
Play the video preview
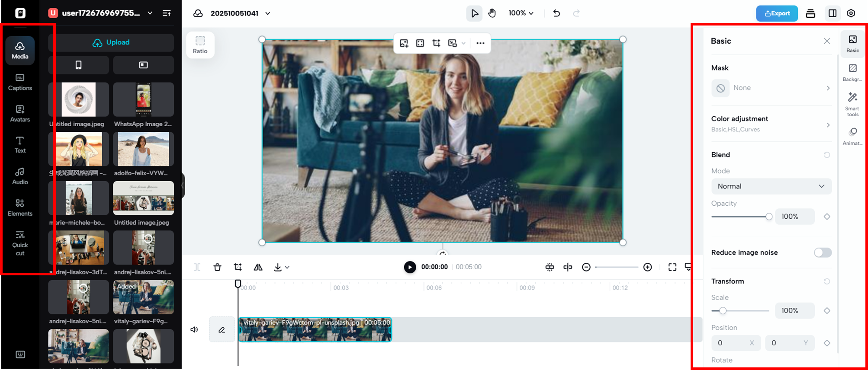(410, 267)
